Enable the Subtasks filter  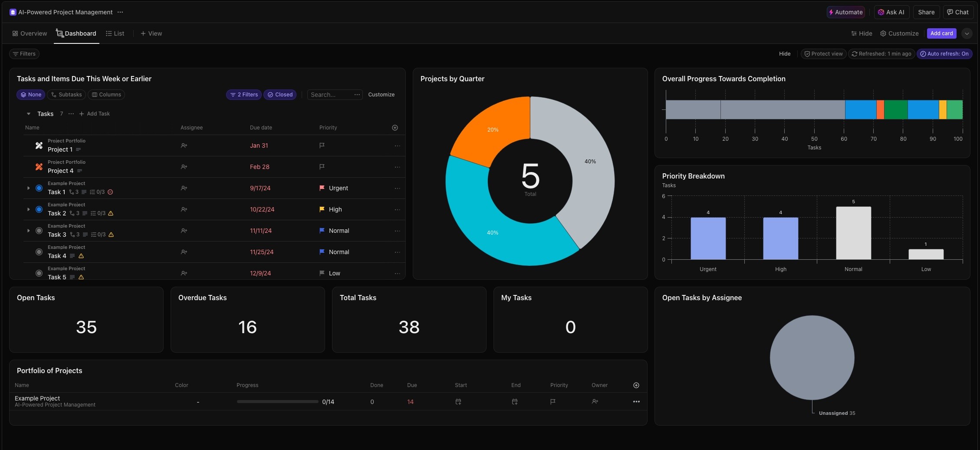66,94
